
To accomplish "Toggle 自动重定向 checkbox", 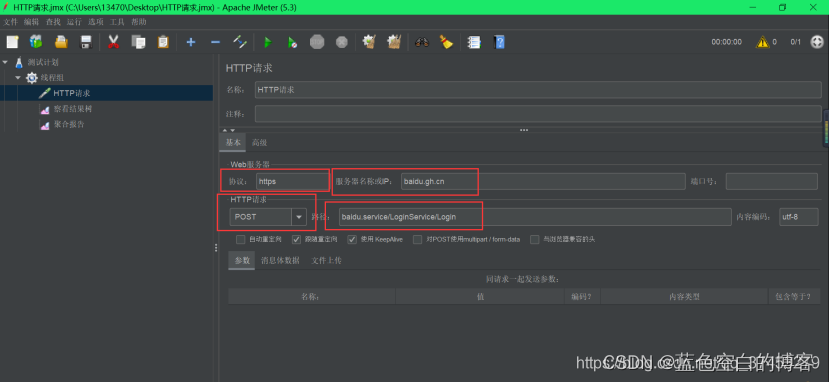I will [240, 239].
